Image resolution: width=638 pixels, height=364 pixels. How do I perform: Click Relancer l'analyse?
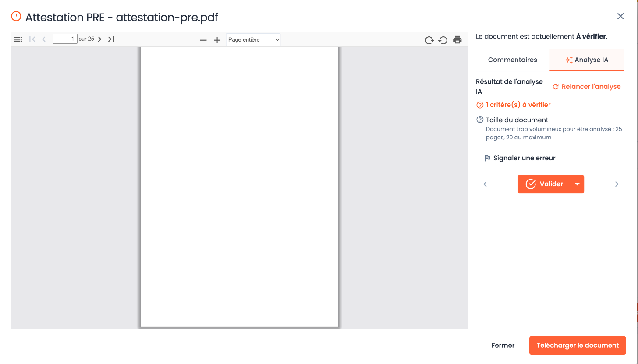pos(587,87)
